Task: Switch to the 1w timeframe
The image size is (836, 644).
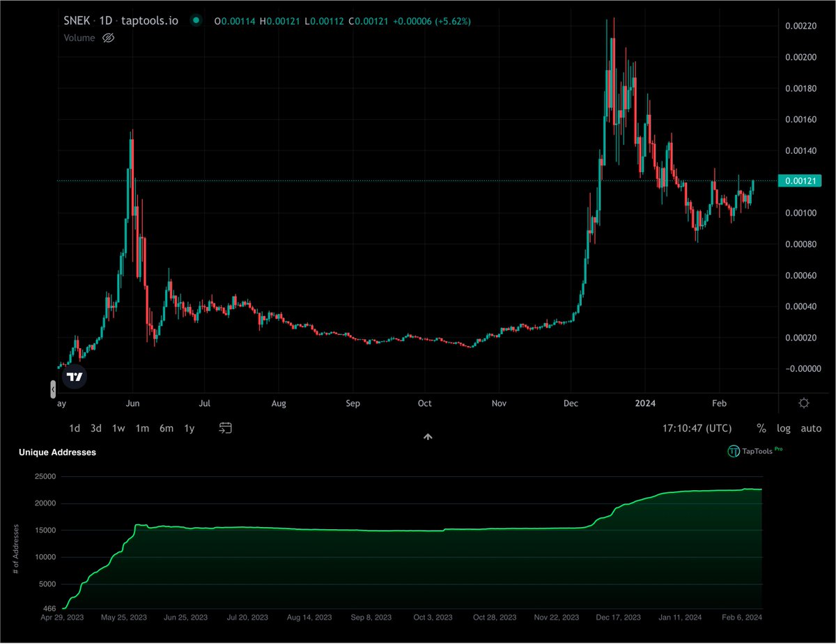Action: (x=118, y=428)
